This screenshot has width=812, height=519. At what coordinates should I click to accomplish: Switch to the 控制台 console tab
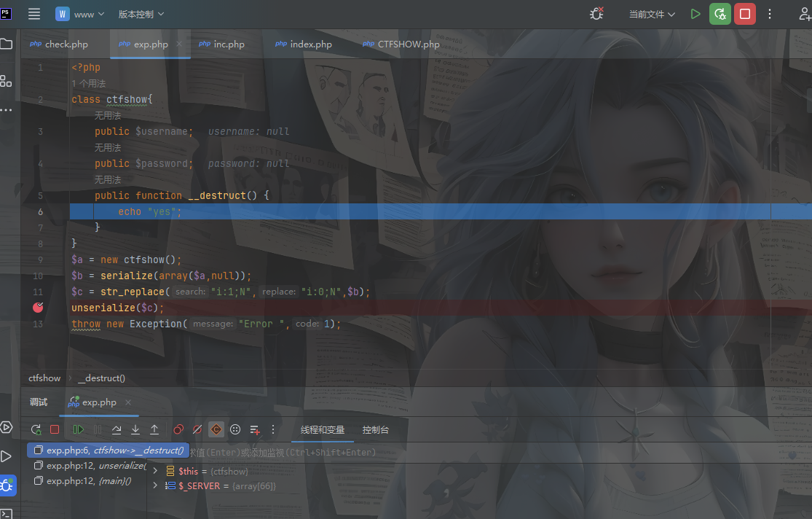pyautogui.click(x=376, y=430)
